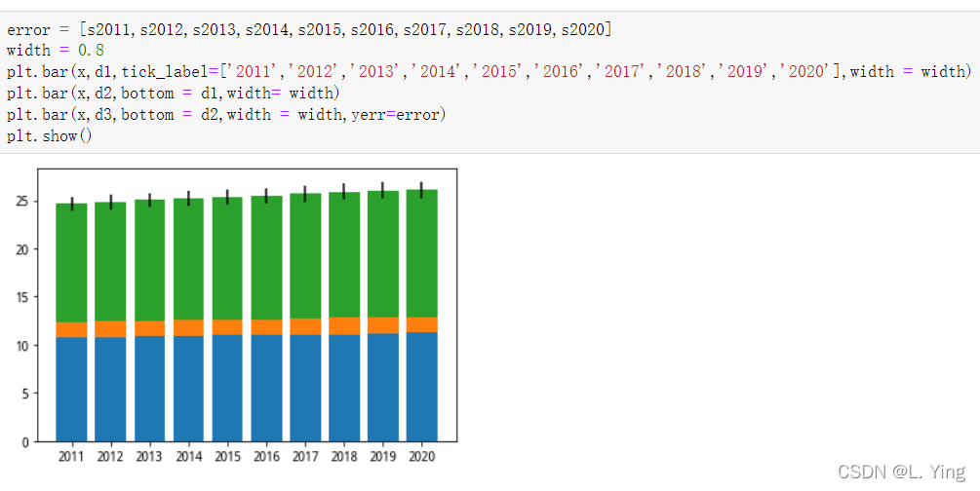Click the x-axis label 2013
Viewport: 980px width, 491px height.
tap(149, 457)
